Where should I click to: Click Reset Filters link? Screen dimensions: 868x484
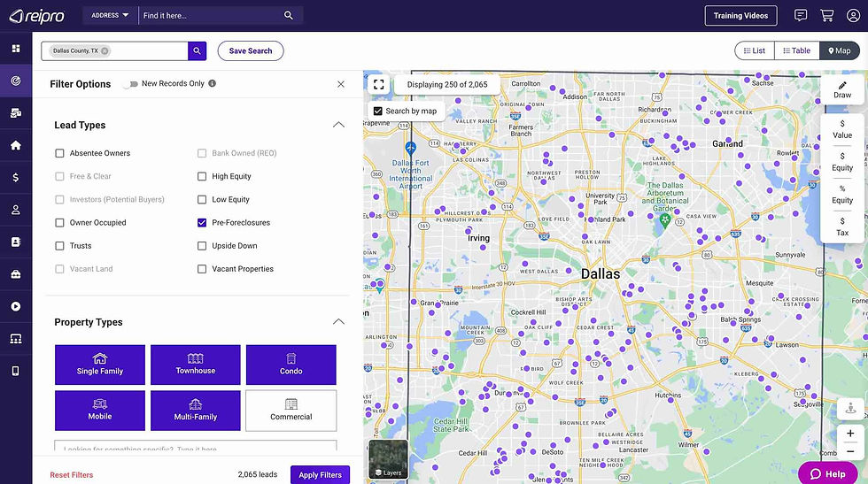point(72,475)
